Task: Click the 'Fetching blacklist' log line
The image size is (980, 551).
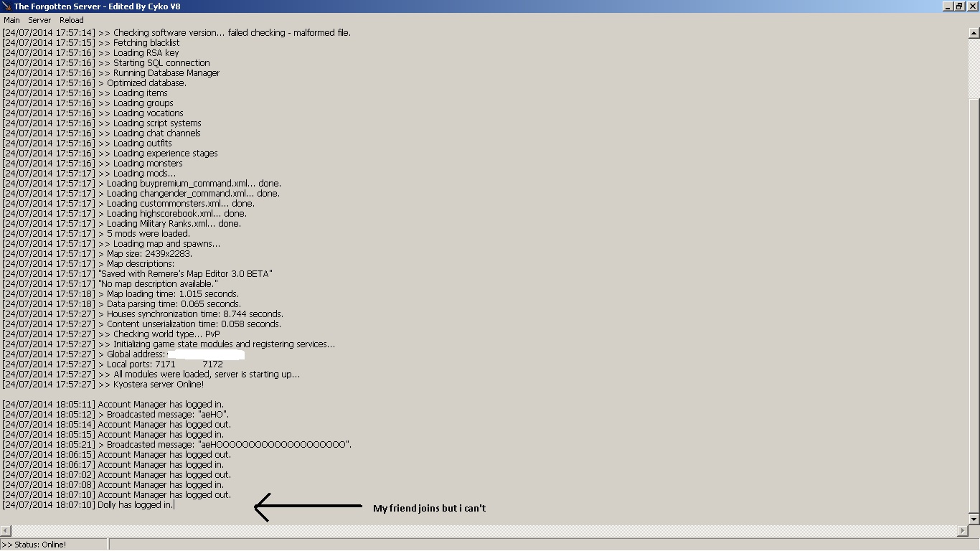Action: [x=91, y=43]
